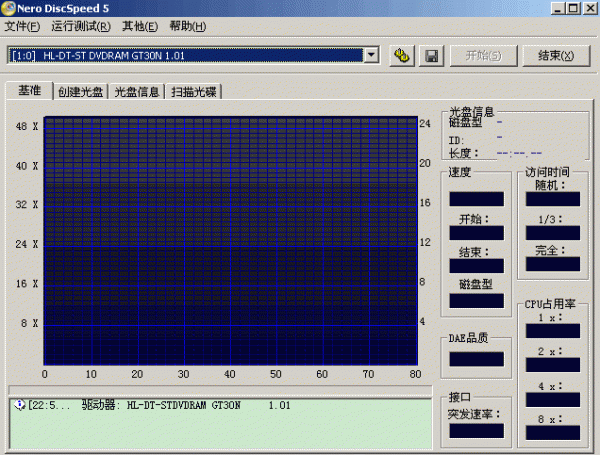
Task: Click the CPU 1 x value box
Action: tap(553, 331)
